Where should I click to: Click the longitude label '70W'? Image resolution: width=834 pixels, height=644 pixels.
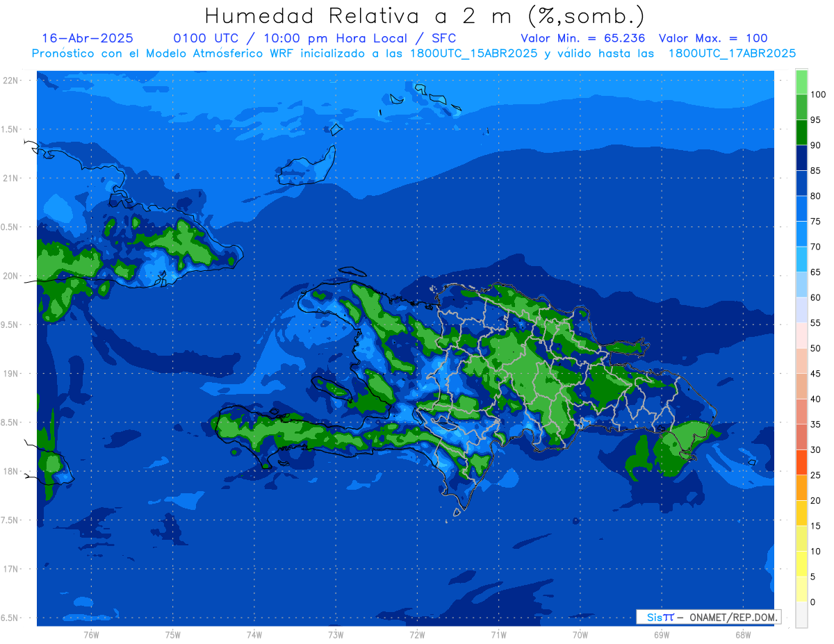[580, 634]
